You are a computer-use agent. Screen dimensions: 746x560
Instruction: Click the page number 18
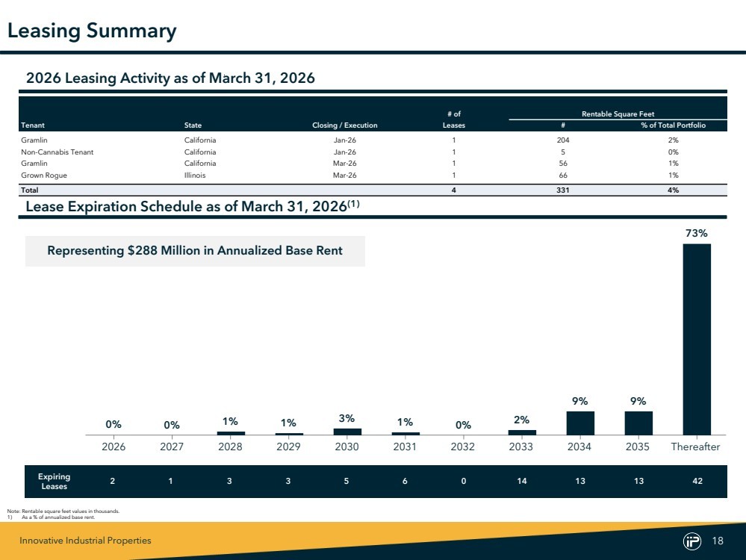point(718,541)
